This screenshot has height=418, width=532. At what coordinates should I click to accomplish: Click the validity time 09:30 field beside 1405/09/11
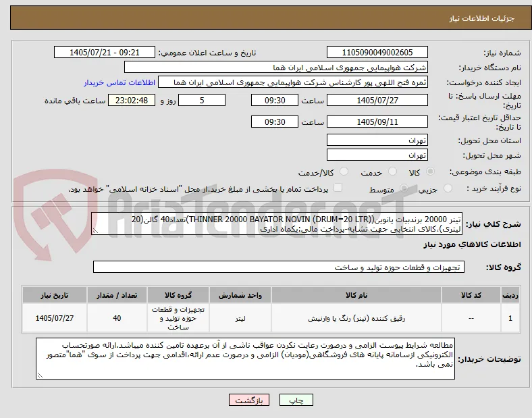click(x=275, y=122)
